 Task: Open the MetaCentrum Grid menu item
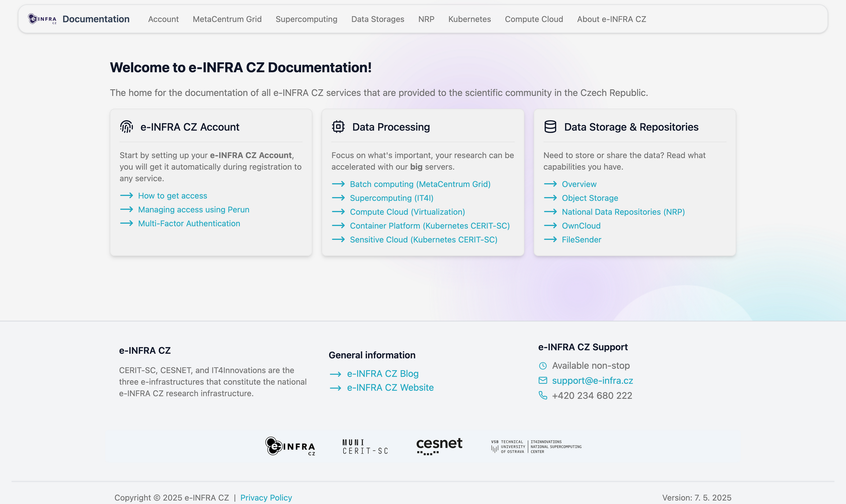pos(227,19)
